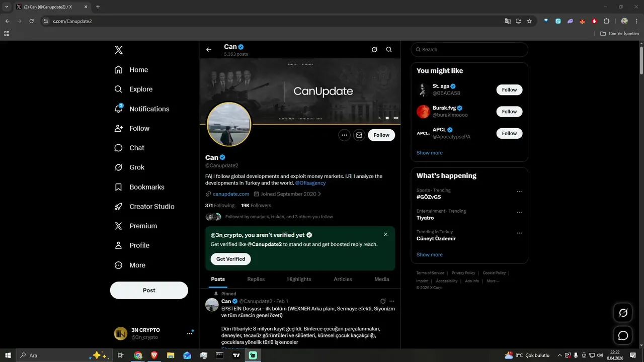
Task: Open browser extensions puzzle icon
Action: (x=606, y=21)
